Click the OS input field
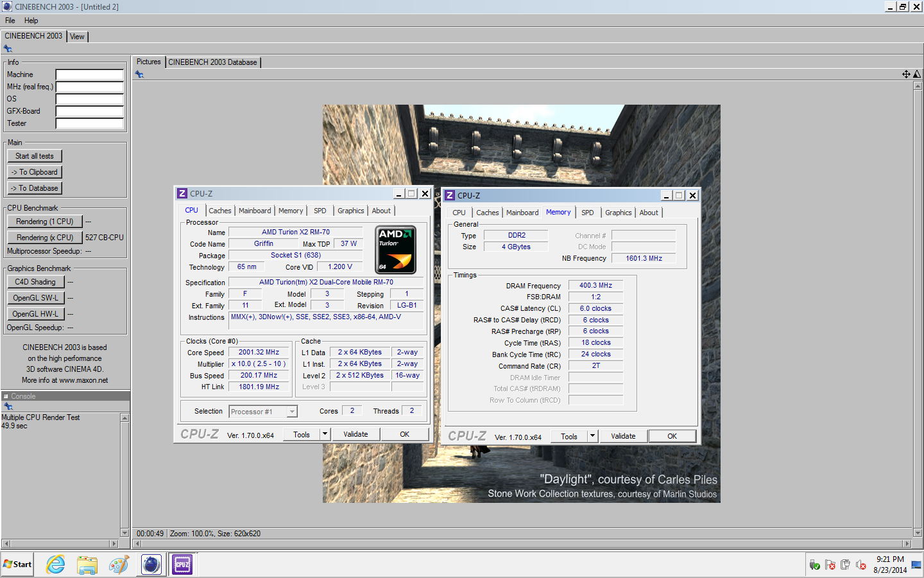Viewport: 924px width, 578px height. (x=90, y=99)
